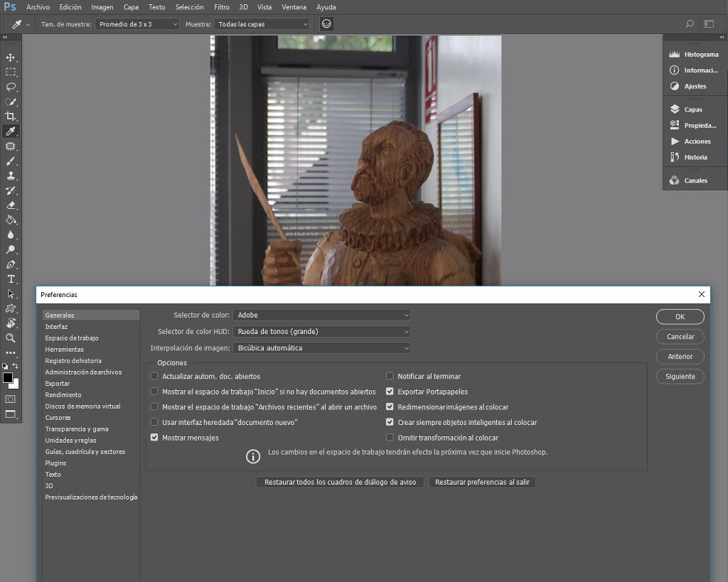Click the Cancelar button

680,337
